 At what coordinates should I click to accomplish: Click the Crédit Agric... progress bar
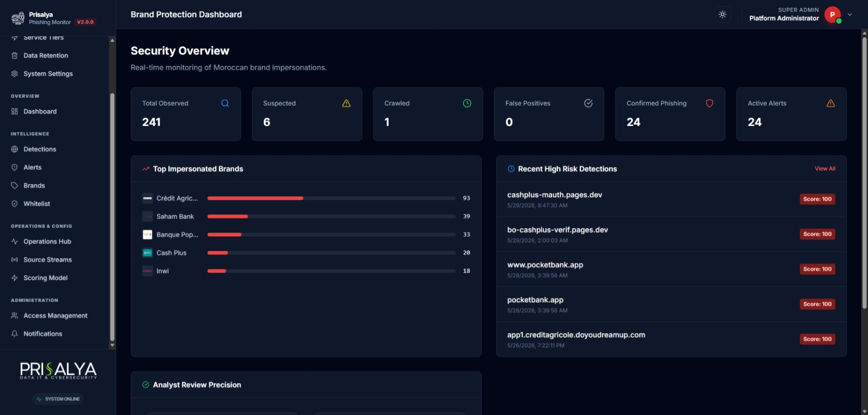coord(331,198)
